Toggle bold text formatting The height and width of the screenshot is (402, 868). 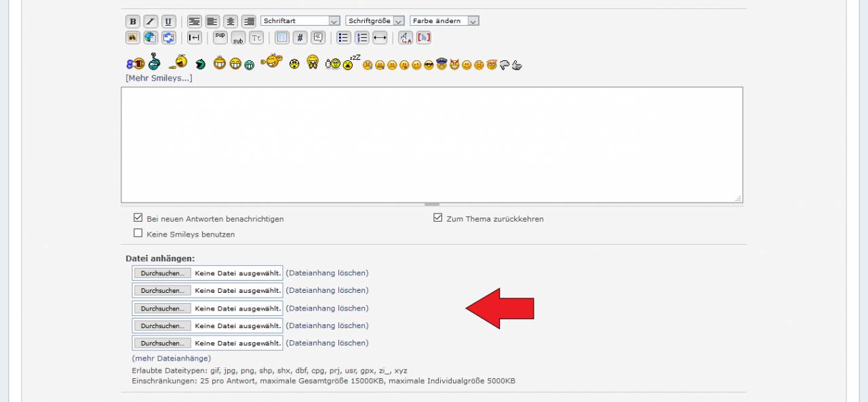pos(133,21)
